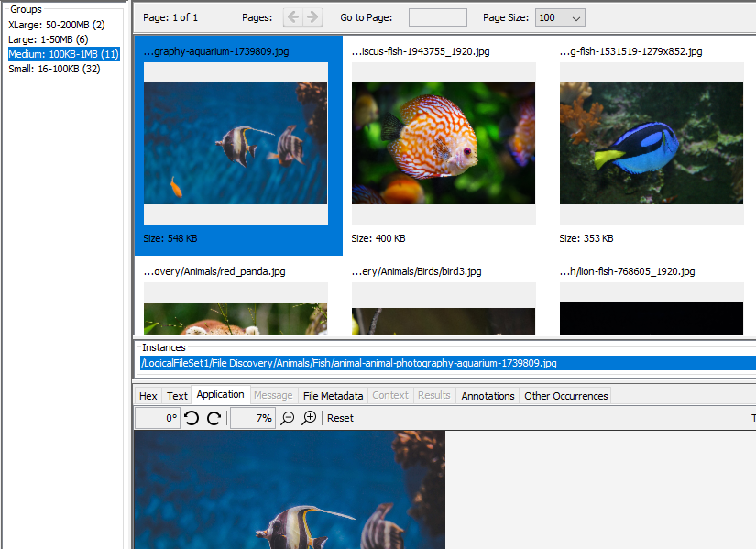This screenshot has width=756, height=549.
Task: Select the blue tang fish thumbnail
Action: coord(651,143)
